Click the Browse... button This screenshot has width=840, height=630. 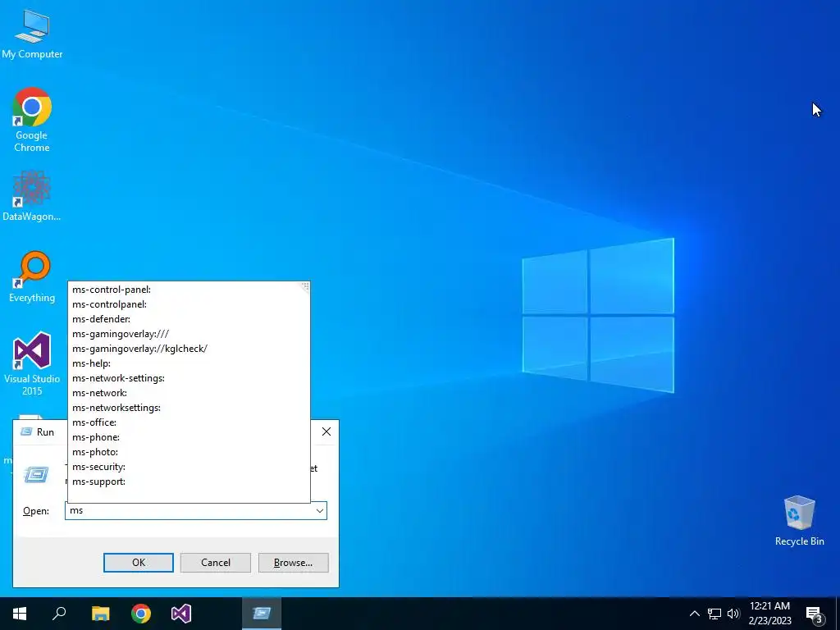(x=293, y=563)
